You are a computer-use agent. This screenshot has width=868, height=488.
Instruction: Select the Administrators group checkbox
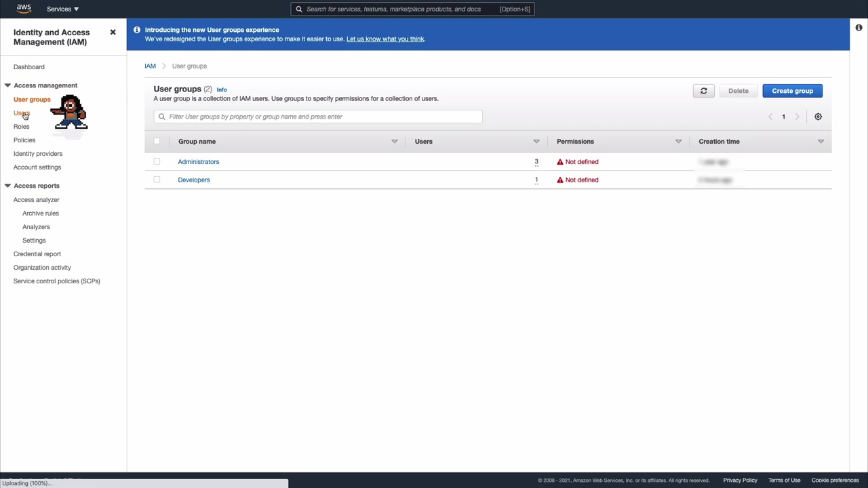(157, 161)
